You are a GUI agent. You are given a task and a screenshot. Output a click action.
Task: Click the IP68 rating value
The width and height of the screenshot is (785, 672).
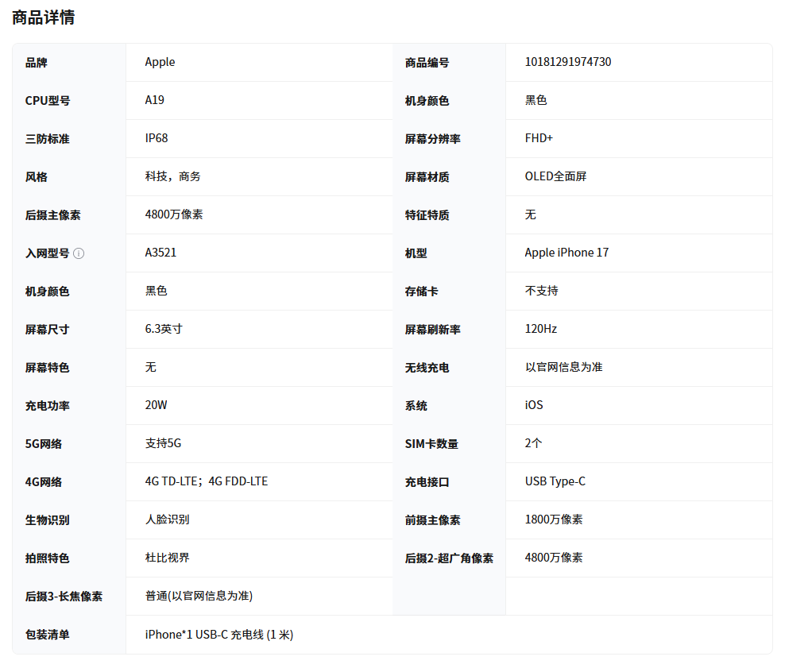coord(157,138)
